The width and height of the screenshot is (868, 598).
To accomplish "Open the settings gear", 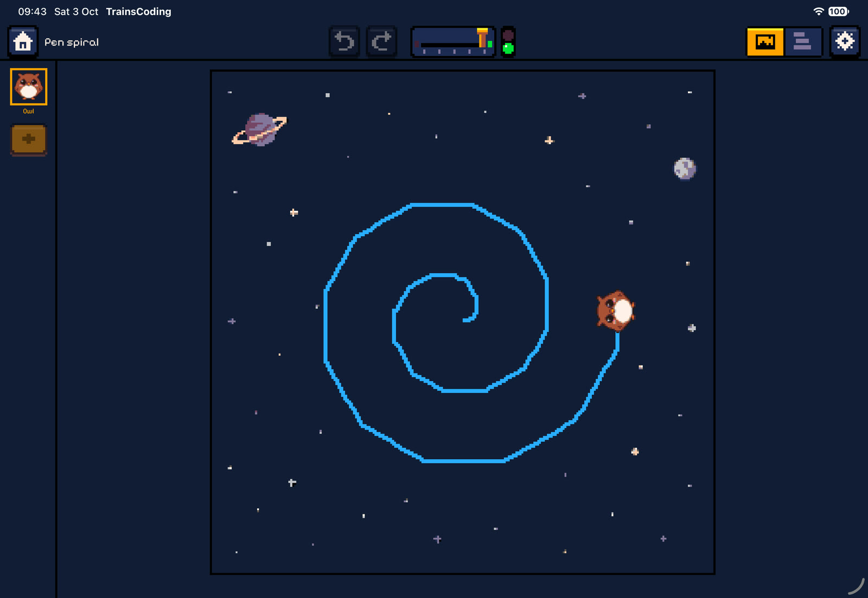I will click(845, 42).
